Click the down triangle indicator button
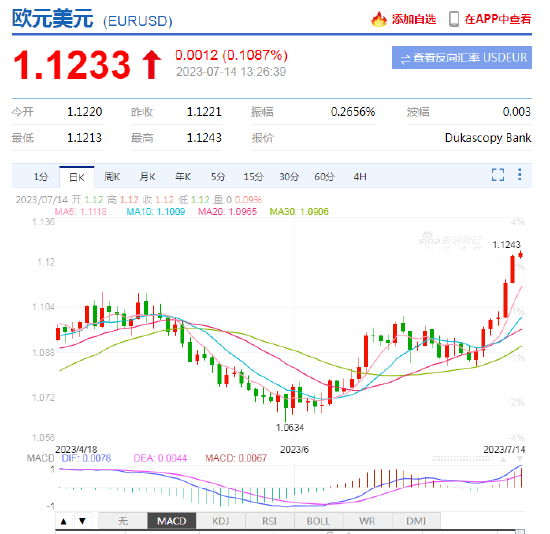The height and width of the screenshot is (534, 550). coord(82,521)
